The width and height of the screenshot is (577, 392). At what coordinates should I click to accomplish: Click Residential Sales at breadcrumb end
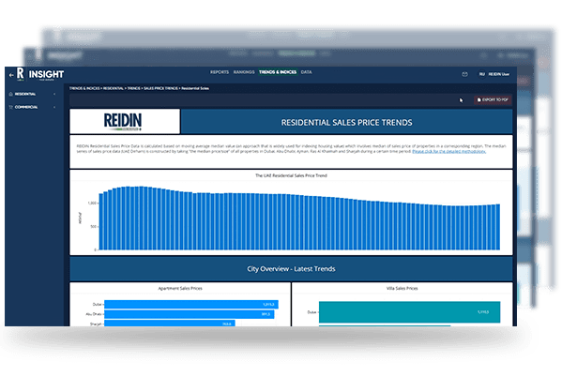point(195,88)
